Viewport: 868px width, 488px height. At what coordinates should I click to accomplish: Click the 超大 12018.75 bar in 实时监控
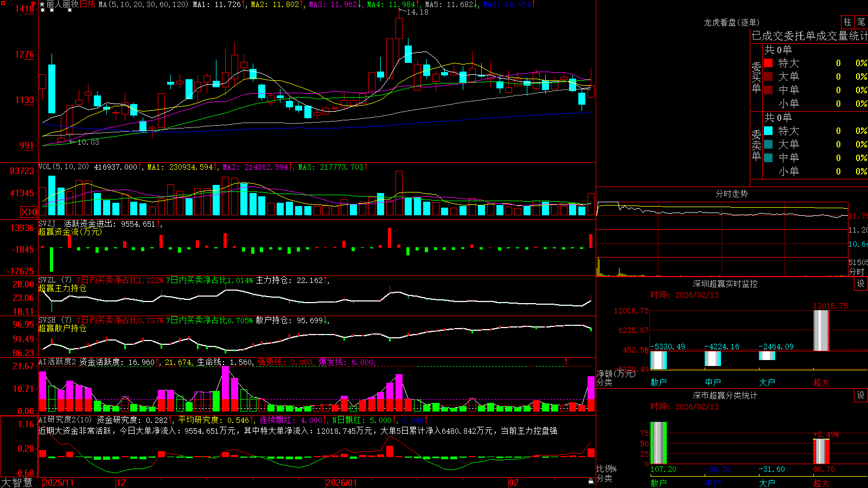(x=821, y=330)
